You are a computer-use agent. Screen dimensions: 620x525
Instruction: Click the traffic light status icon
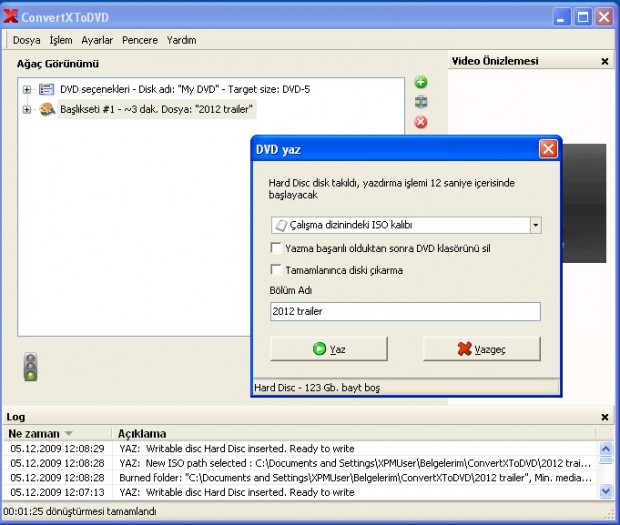pos(30,367)
